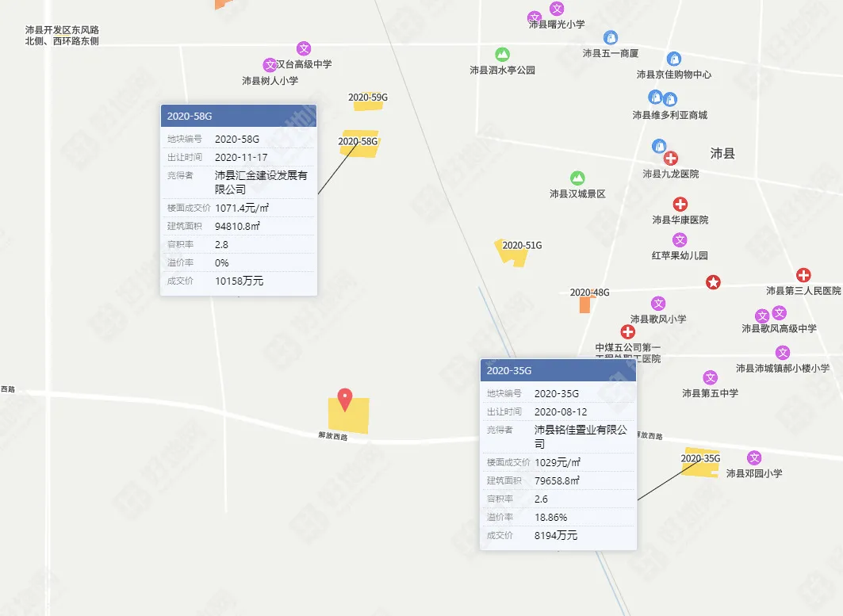Click the 沛县华康医院 hospital icon

click(x=680, y=204)
